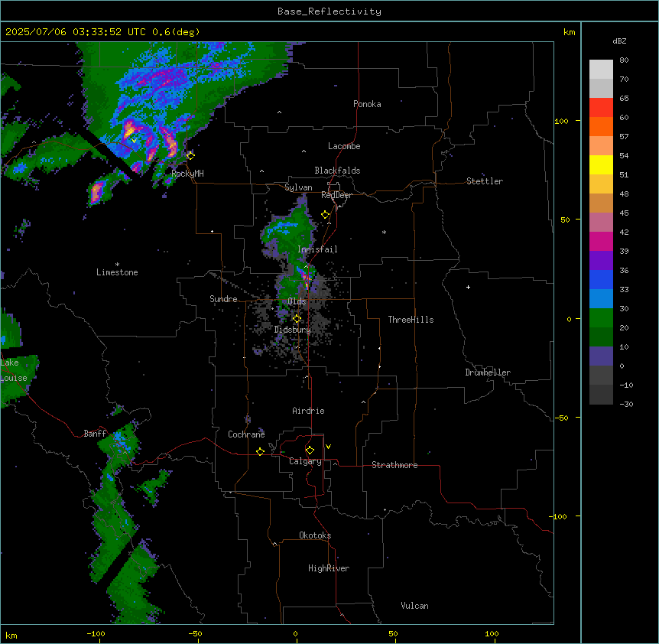Screen dimensions: 659x644
Task: Click the Stettler city label
Action: tap(485, 181)
